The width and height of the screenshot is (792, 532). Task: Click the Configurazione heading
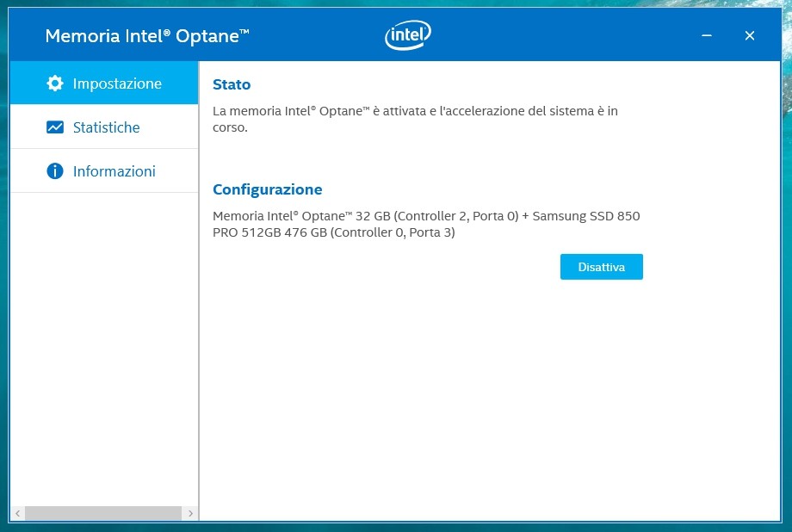click(x=267, y=189)
